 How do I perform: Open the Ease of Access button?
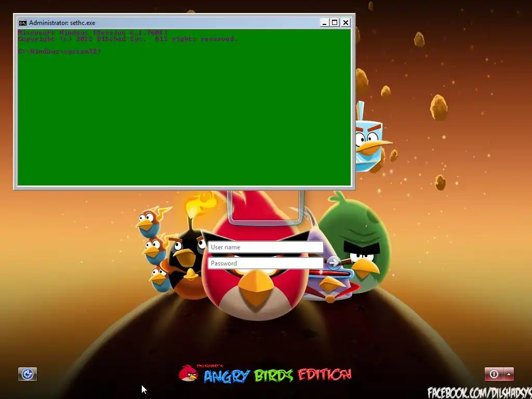[28, 374]
